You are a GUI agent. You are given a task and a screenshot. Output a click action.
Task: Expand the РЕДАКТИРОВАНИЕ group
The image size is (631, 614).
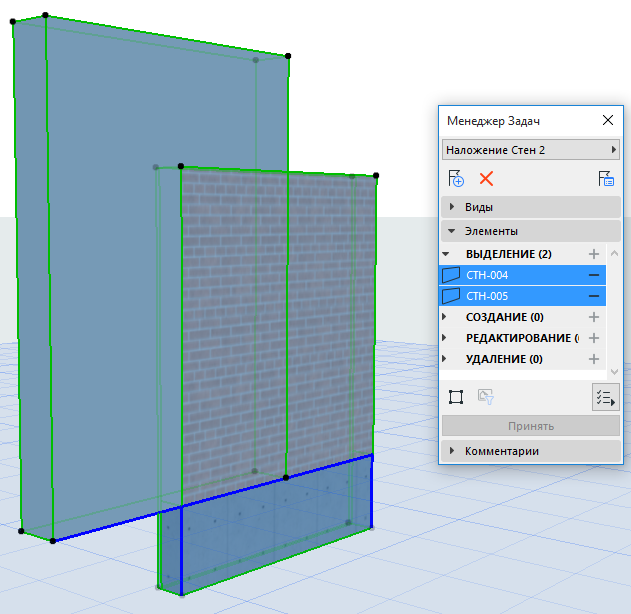447,338
